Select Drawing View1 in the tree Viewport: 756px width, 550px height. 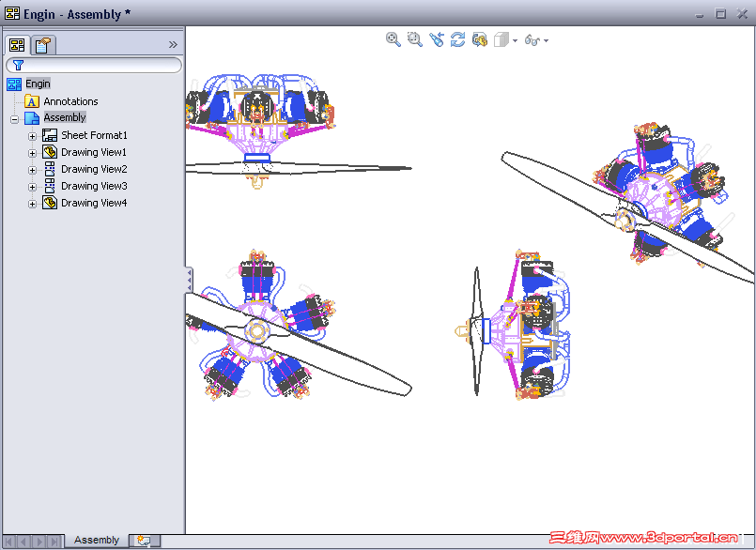pyautogui.click(x=94, y=152)
